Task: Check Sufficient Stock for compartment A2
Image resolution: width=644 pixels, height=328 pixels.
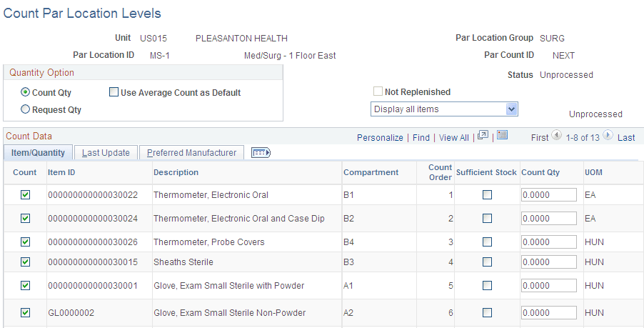Action: [487, 313]
